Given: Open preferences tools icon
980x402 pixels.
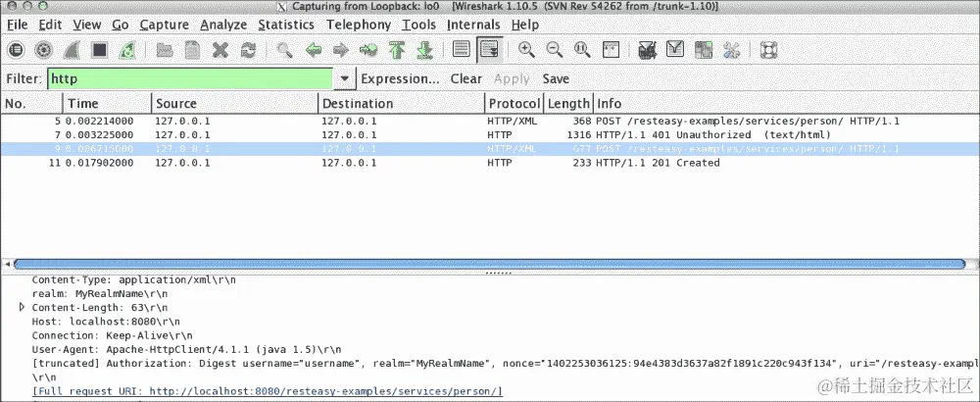Looking at the screenshot, I should pyautogui.click(x=731, y=49).
